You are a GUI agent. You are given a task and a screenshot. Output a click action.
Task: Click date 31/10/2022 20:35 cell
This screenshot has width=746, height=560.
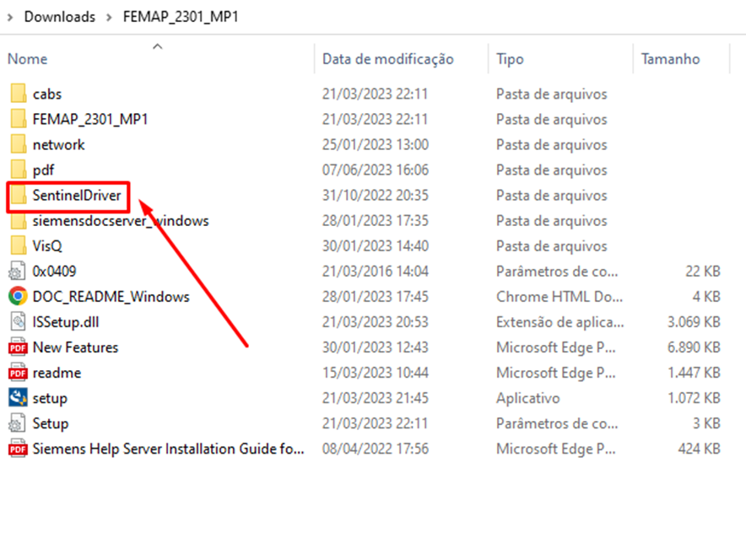(x=376, y=195)
